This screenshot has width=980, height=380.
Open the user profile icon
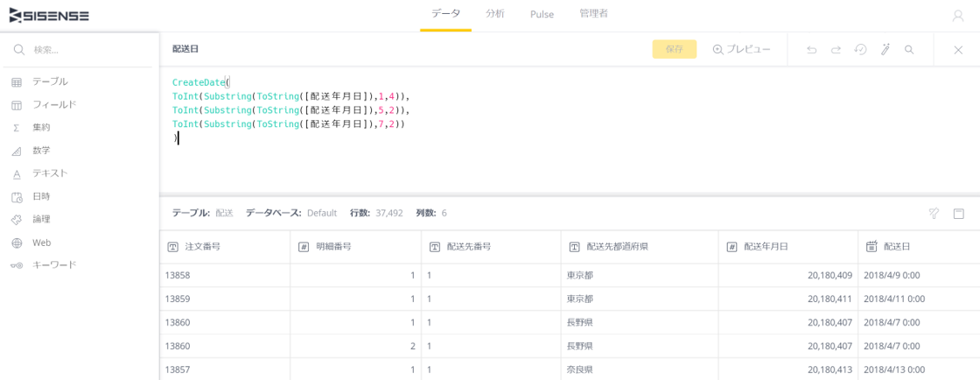958,17
